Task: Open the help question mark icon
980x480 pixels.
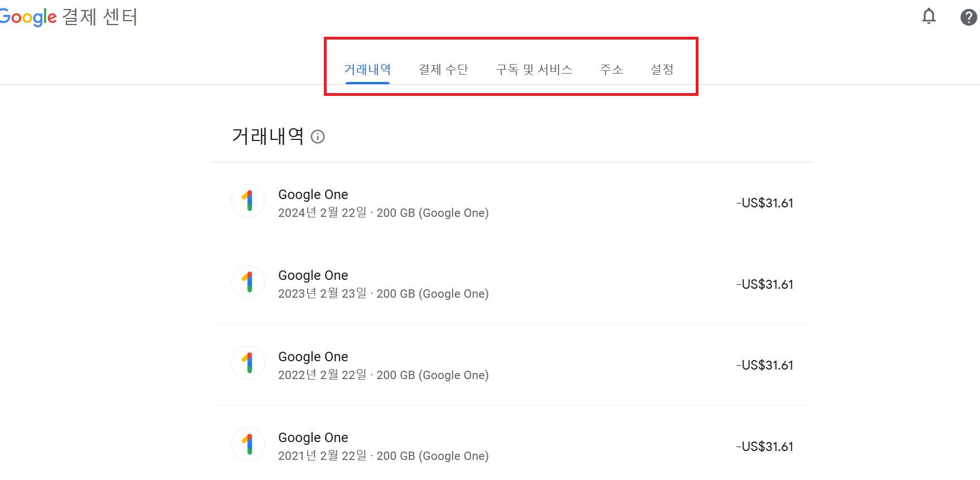Action: pyautogui.click(x=969, y=17)
